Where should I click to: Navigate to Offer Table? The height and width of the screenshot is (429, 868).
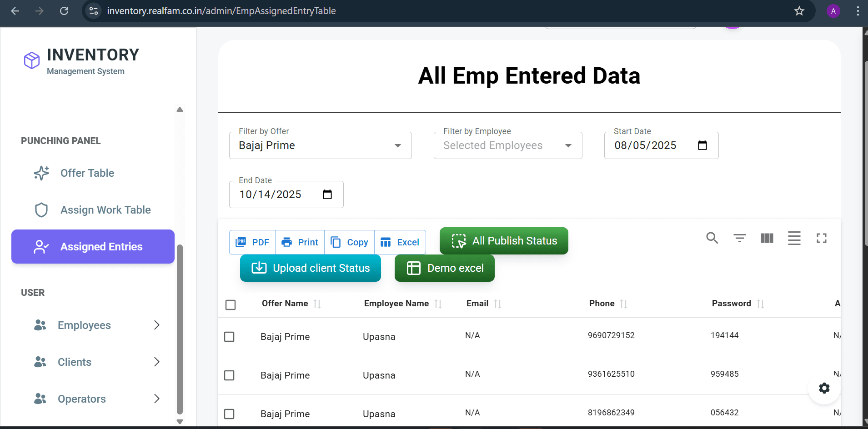tap(87, 173)
